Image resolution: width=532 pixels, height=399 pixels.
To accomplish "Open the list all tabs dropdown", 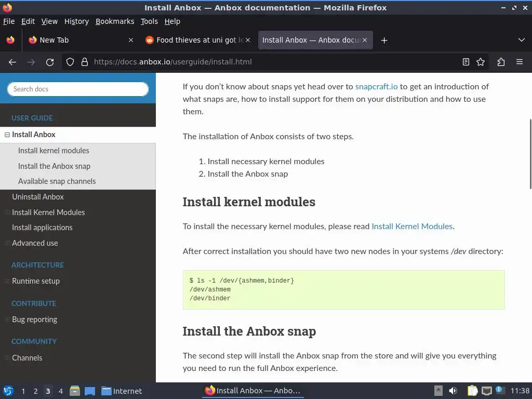I will 522,40.
